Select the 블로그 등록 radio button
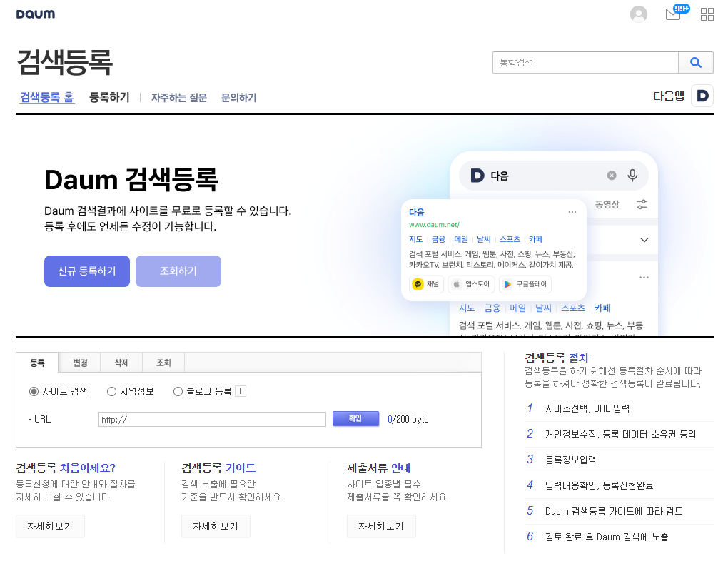Image resolution: width=728 pixels, height=576 pixels. click(178, 392)
